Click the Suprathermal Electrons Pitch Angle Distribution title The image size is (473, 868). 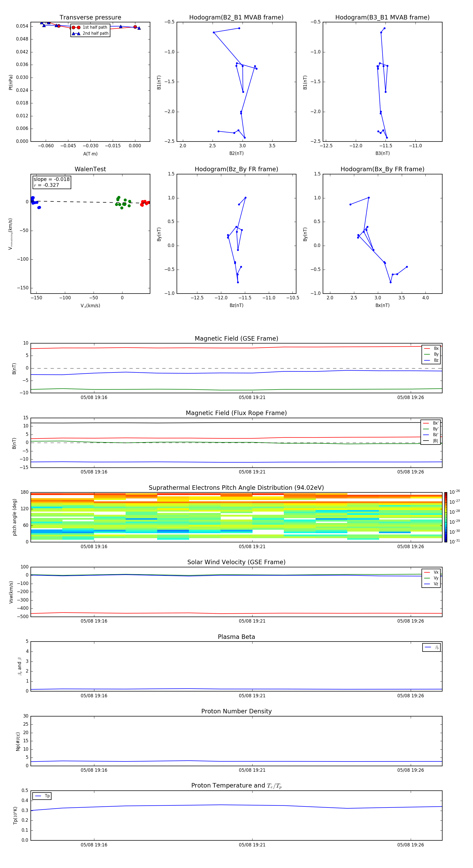coord(236,488)
